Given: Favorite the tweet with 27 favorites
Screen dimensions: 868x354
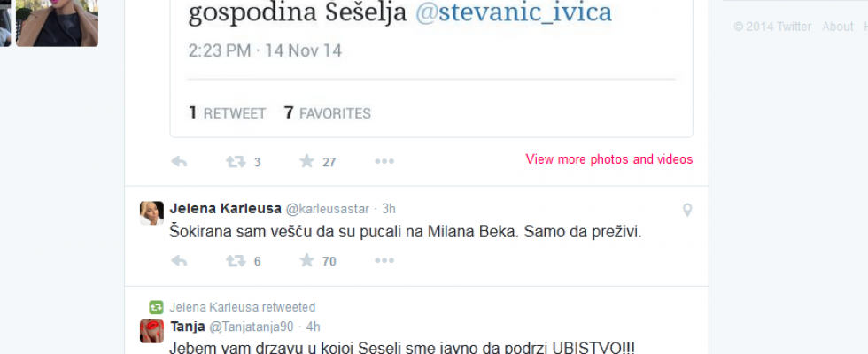Looking at the screenshot, I should coord(307,161).
